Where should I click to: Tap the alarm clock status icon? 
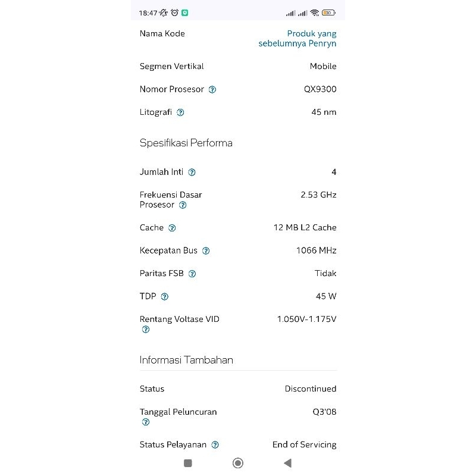point(175,12)
